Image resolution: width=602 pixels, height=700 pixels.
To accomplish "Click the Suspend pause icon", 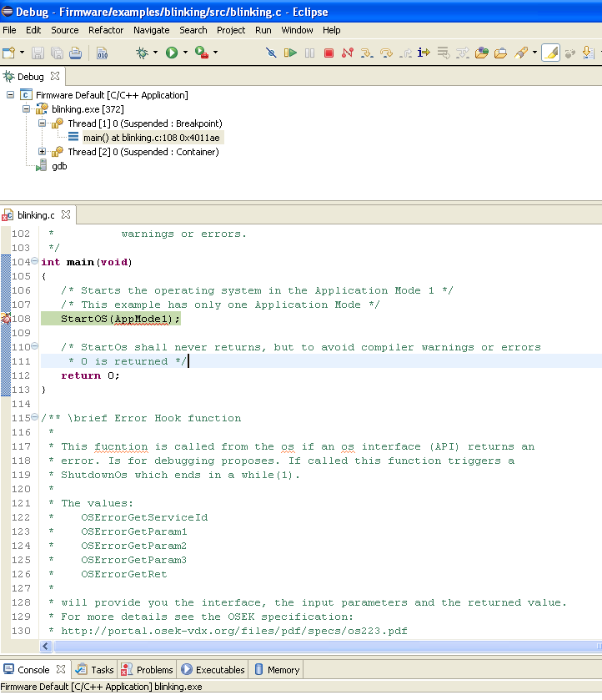I will pyautogui.click(x=309, y=53).
